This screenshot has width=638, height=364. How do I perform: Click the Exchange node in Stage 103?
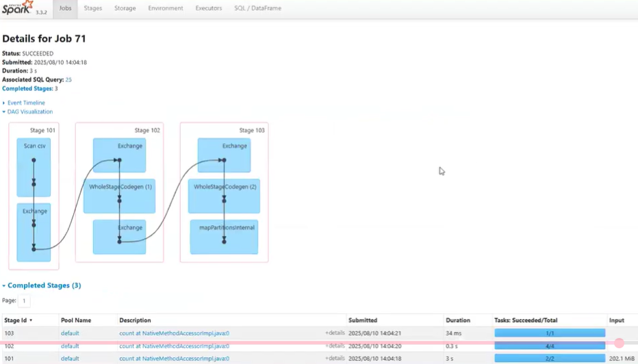click(225, 155)
